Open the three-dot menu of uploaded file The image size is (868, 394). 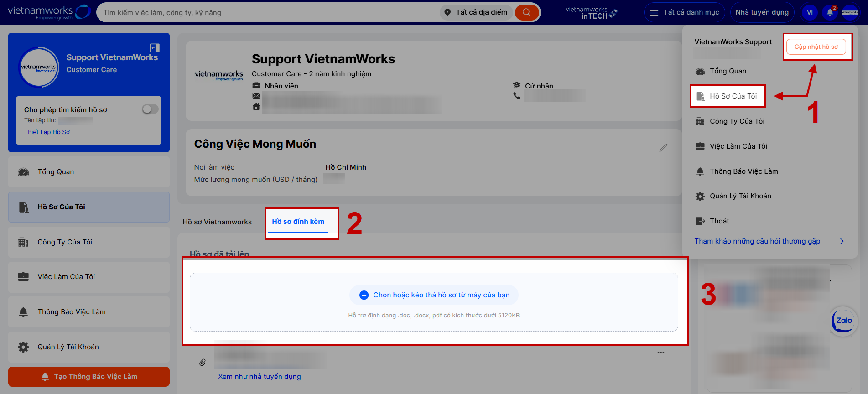click(661, 353)
